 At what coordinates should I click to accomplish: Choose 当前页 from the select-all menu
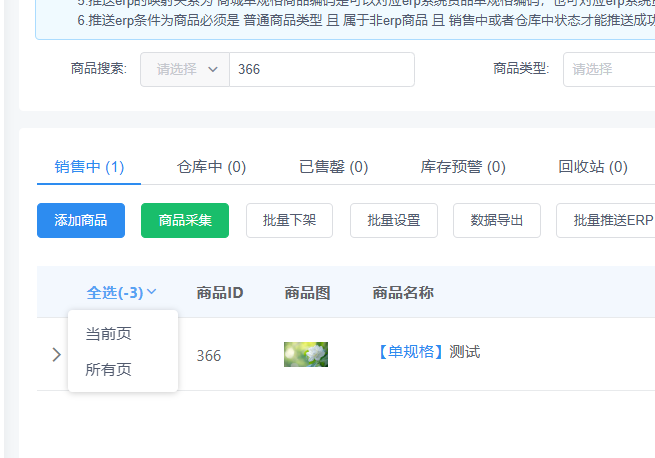coord(108,334)
